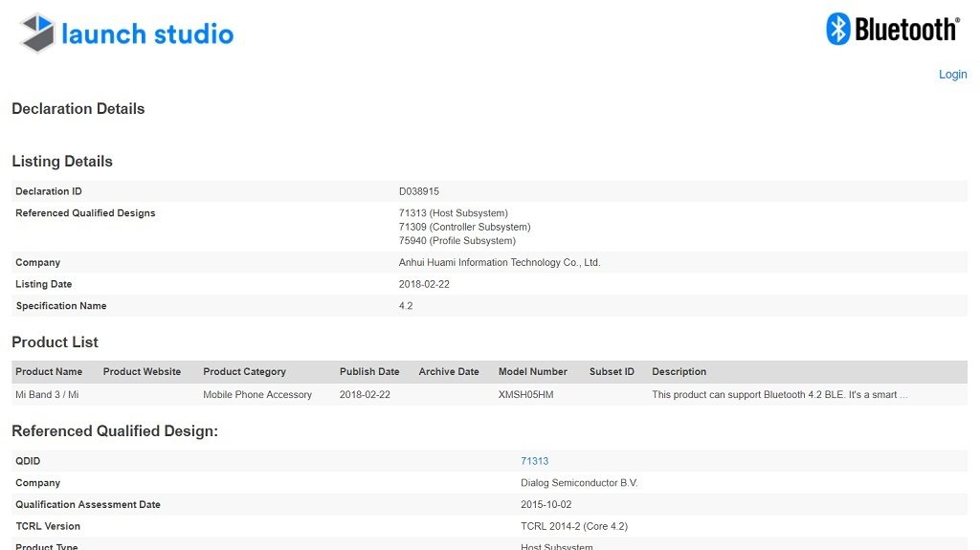Click the Mobile Phone Accessory category cell
Image resolution: width=980 pixels, height=550 pixels.
256,394
